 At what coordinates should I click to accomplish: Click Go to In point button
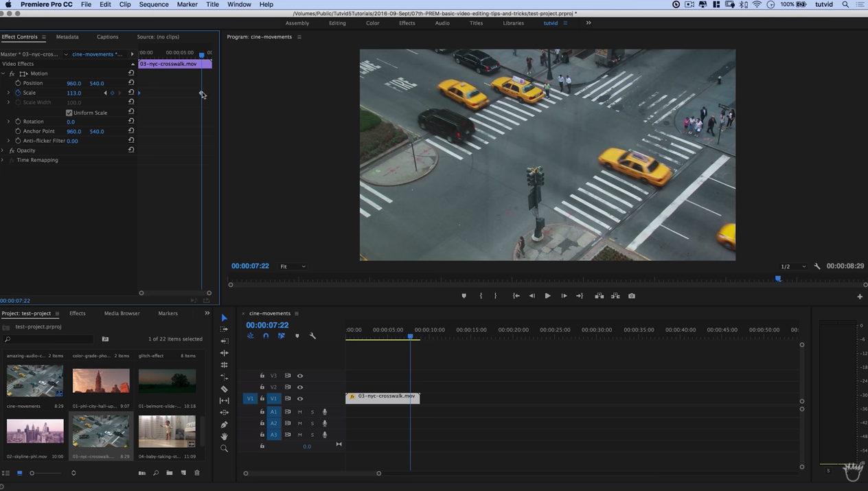(x=516, y=296)
